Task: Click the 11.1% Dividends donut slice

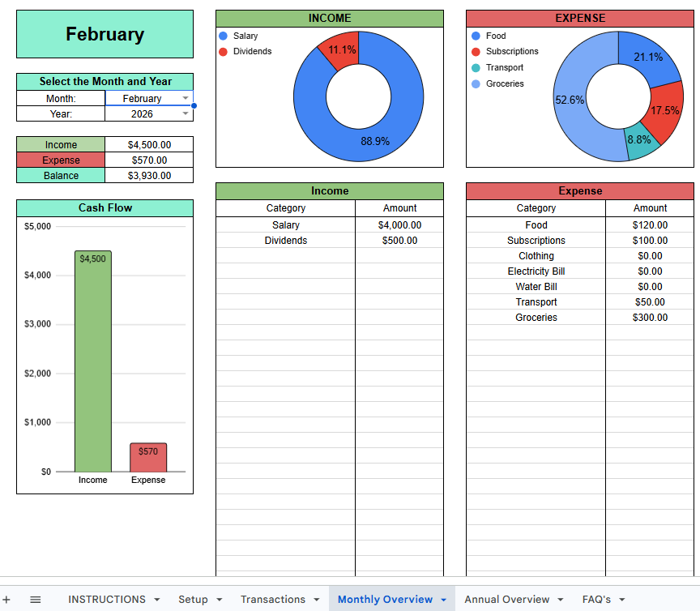Action: (x=343, y=49)
